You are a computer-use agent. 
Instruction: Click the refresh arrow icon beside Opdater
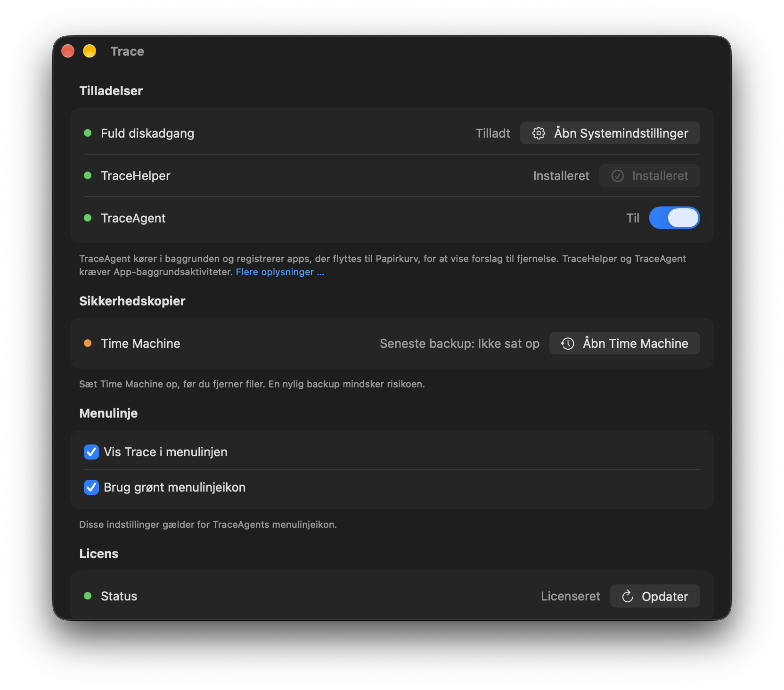point(628,597)
